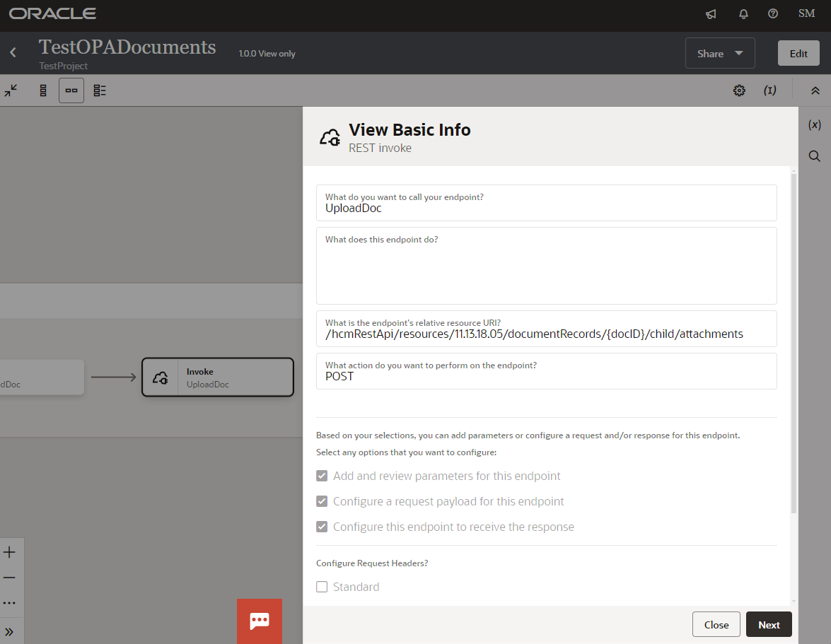The image size is (831, 644).
Task: Open the outline list view icon
Action: (x=99, y=90)
